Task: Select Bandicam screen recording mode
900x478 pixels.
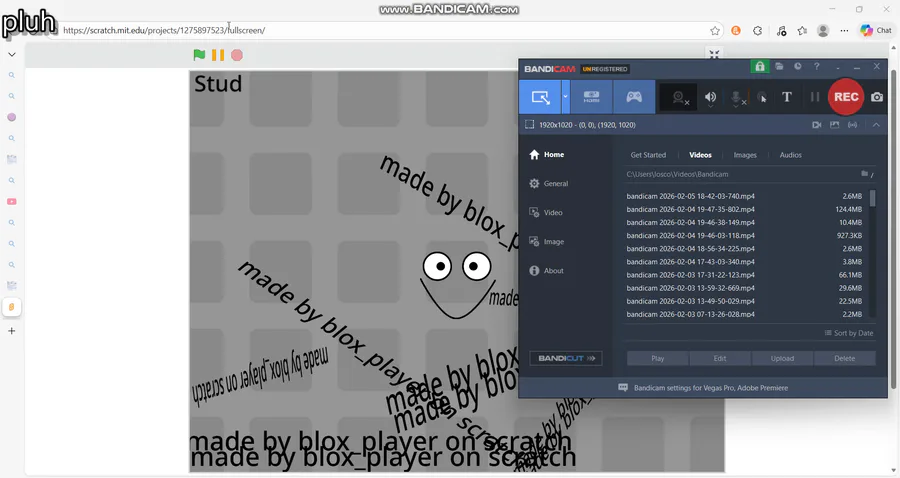Action: [540, 97]
